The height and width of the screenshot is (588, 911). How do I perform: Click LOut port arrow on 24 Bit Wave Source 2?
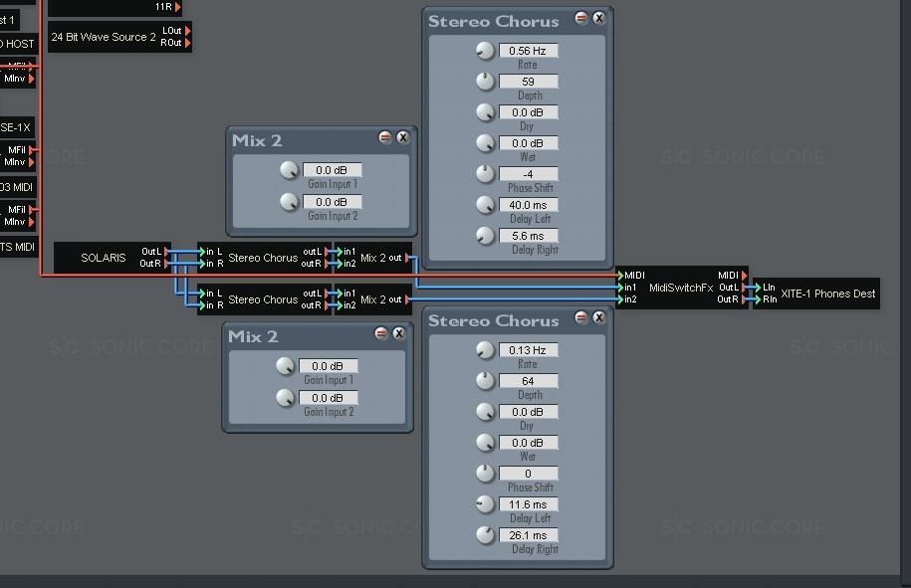click(187, 31)
